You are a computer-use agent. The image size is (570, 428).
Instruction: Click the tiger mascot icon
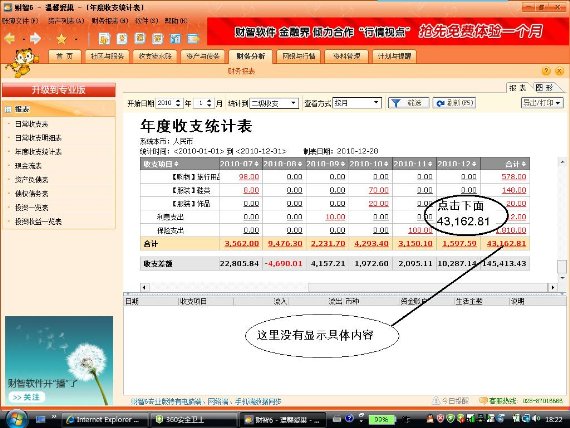(x=22, y=62)
